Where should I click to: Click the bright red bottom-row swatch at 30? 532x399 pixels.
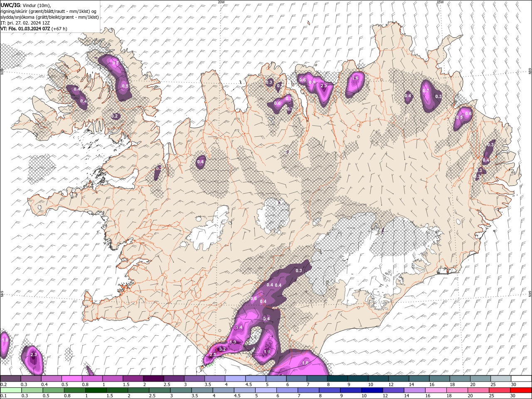(521, 390)
